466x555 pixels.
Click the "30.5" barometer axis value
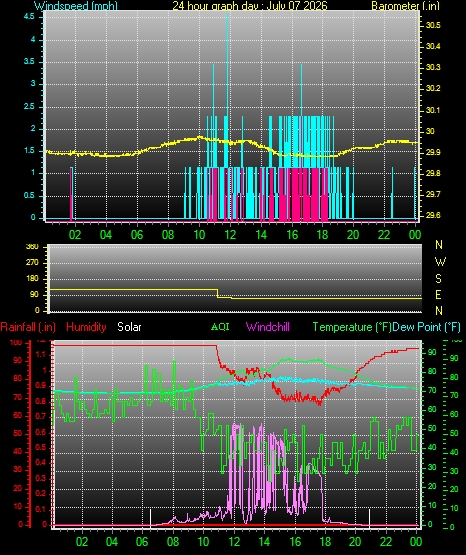(433, 25)
